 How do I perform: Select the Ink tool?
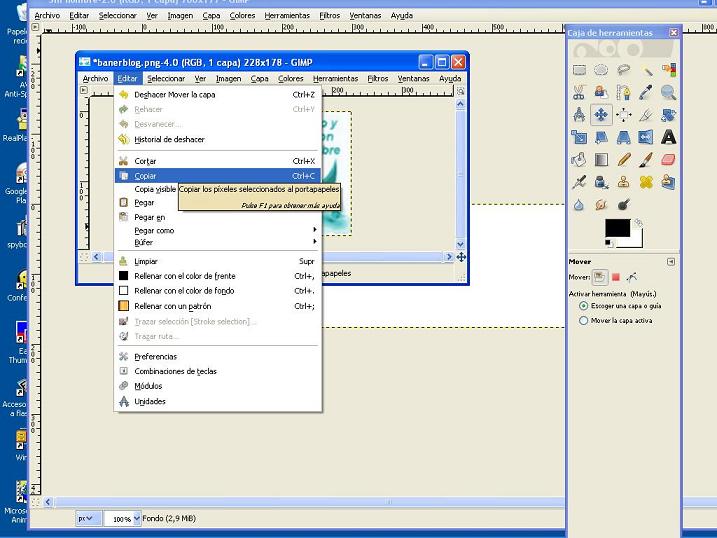pos(601,182)
